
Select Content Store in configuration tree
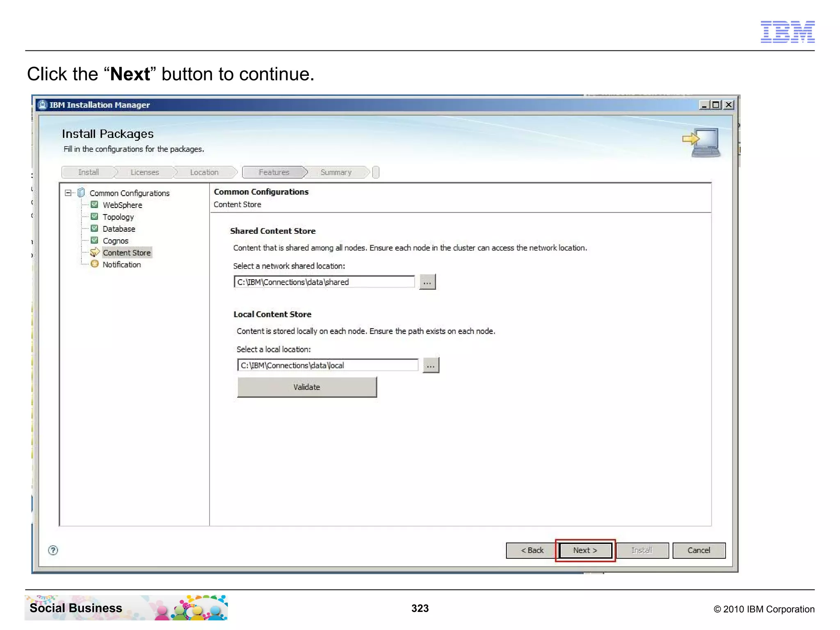click(127, 253)
